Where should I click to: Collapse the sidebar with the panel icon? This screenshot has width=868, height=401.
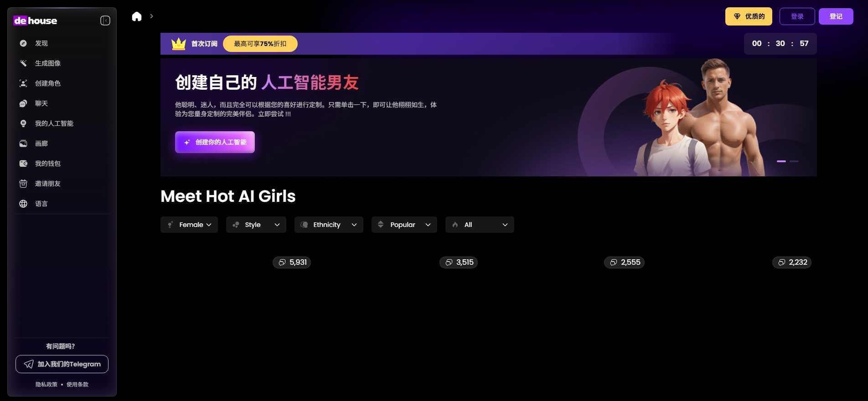coord(105,21)
